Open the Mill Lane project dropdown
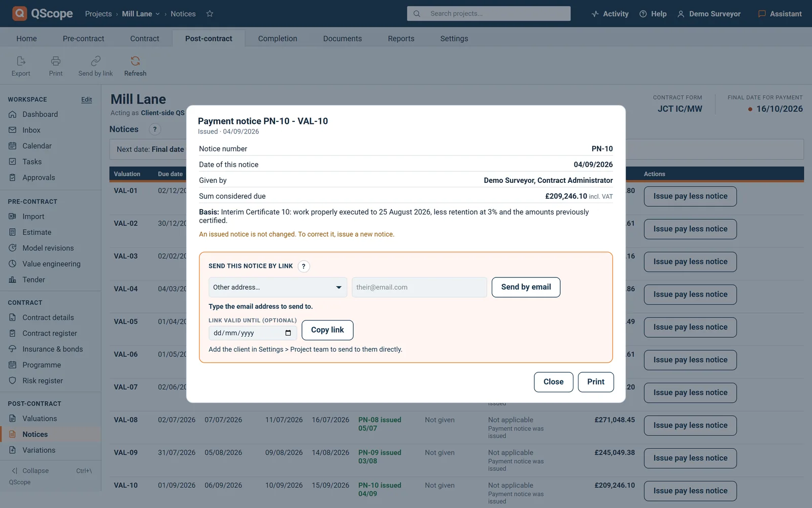Image resolution: width=812 pixels, height=508 pixels. tap(141, 14)
